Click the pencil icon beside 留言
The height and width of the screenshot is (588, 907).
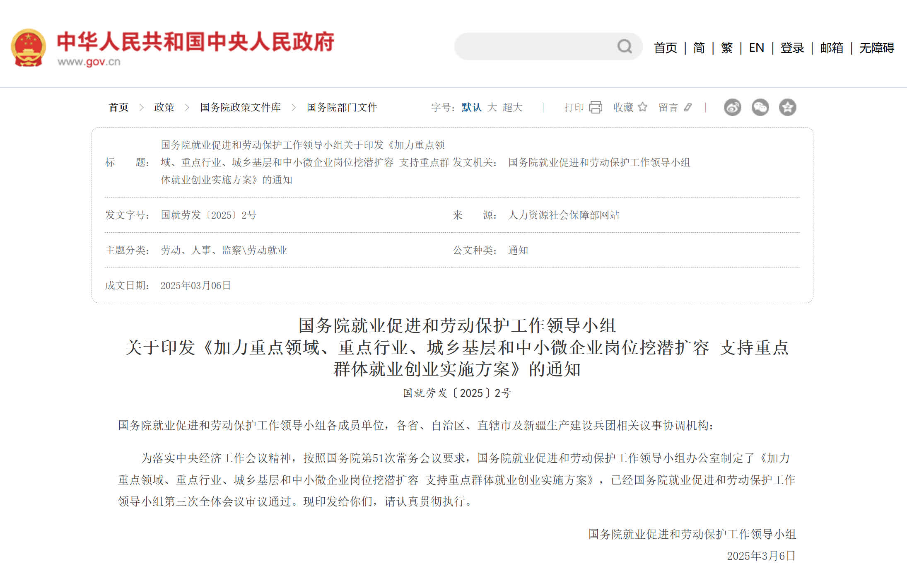pyautogui.click(x=688, y=107)
